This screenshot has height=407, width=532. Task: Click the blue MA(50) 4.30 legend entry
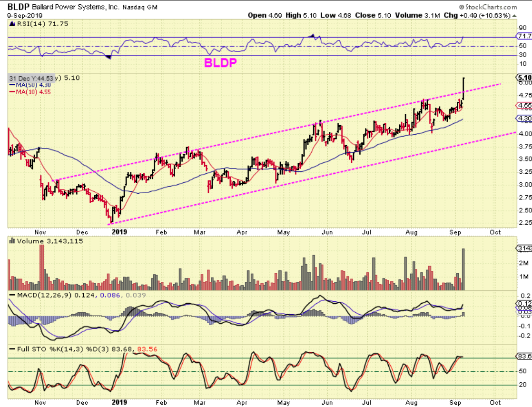[x=30, y=85]
